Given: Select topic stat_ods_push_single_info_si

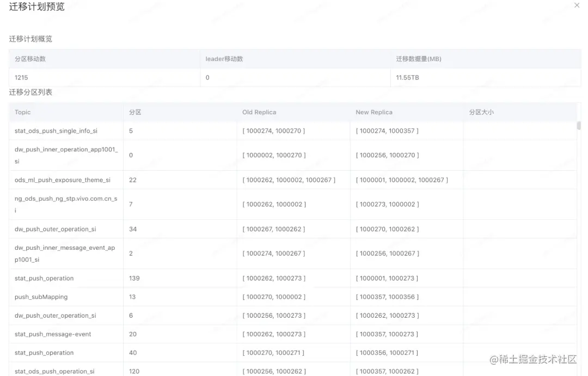Looking at the screenshot, I should tap(56, 131).
